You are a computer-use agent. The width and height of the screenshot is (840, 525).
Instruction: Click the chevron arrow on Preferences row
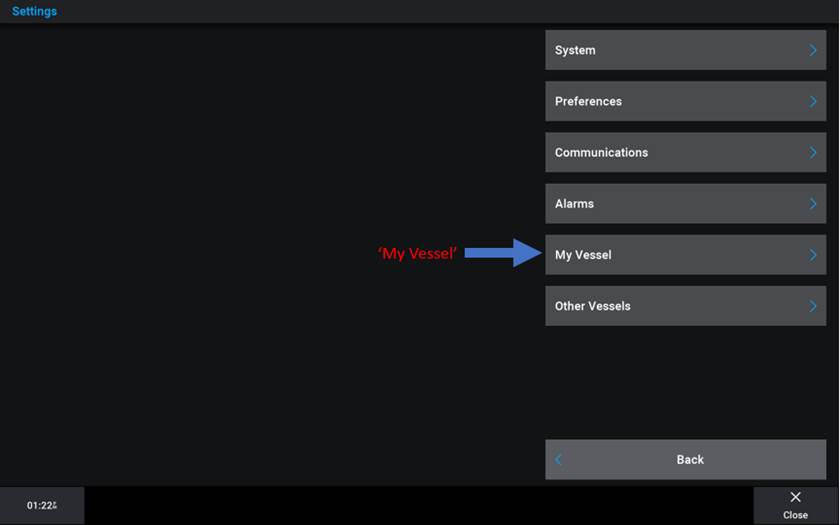coord(812,101)
